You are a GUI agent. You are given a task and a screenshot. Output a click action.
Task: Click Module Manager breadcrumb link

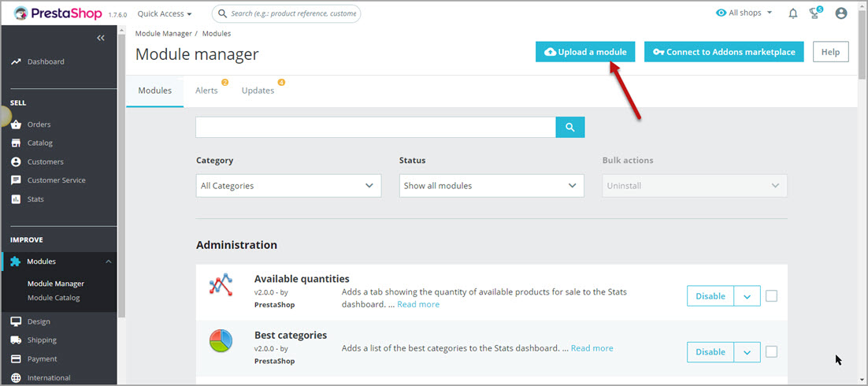[163, 34]
